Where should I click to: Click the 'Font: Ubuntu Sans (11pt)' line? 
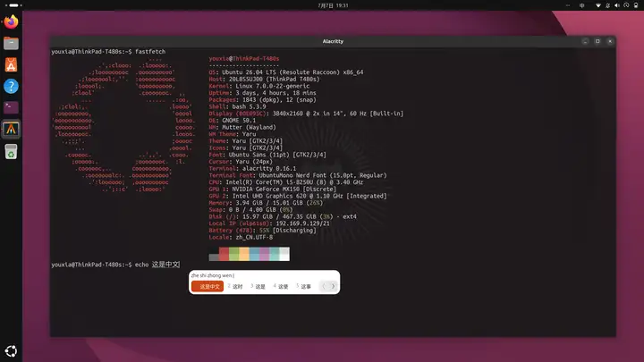tap(267, 155)
